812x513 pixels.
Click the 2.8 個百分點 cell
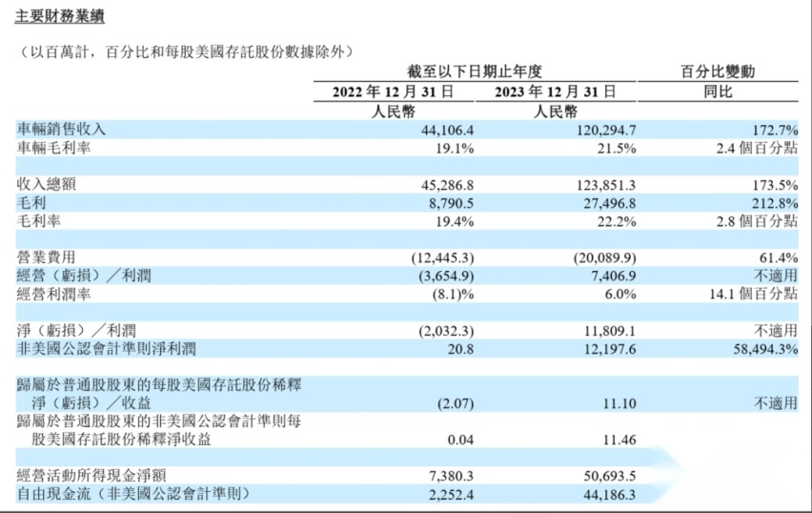coord(757,222)
